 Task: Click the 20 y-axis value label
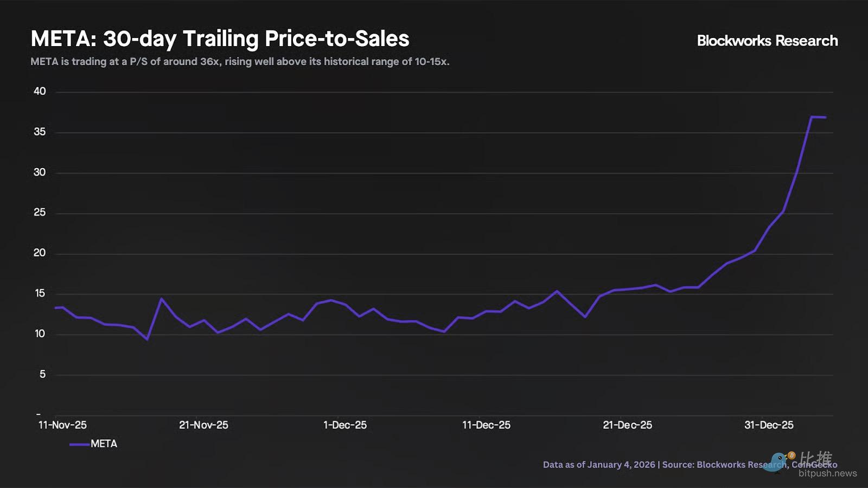click(x=40, y=253)
